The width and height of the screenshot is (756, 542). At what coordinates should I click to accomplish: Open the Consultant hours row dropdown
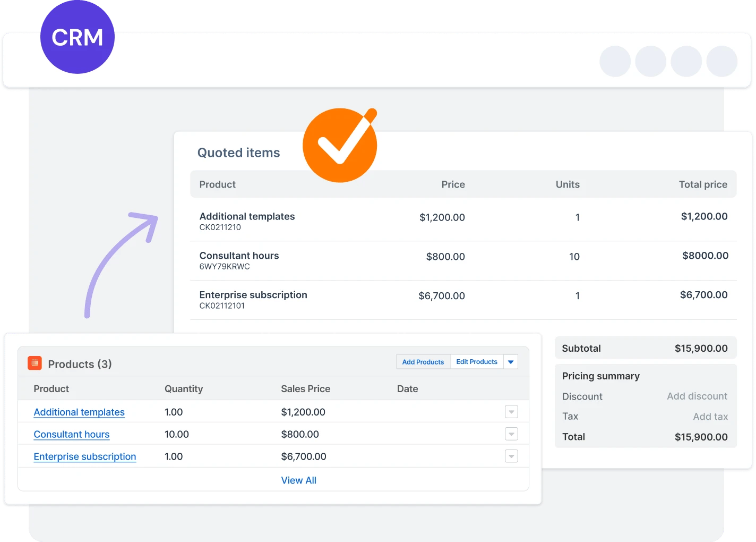[x=511, y=434]
